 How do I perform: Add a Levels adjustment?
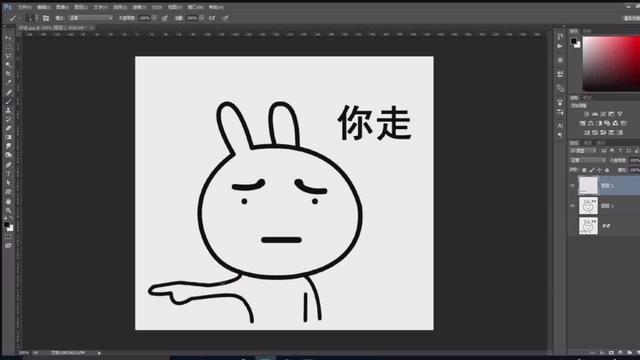click(x=595, y=114)
